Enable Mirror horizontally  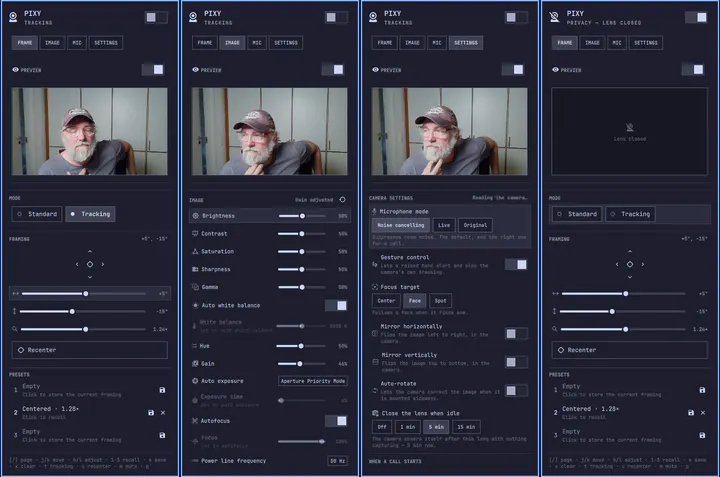pyautogui.click(x=516, y=334)
